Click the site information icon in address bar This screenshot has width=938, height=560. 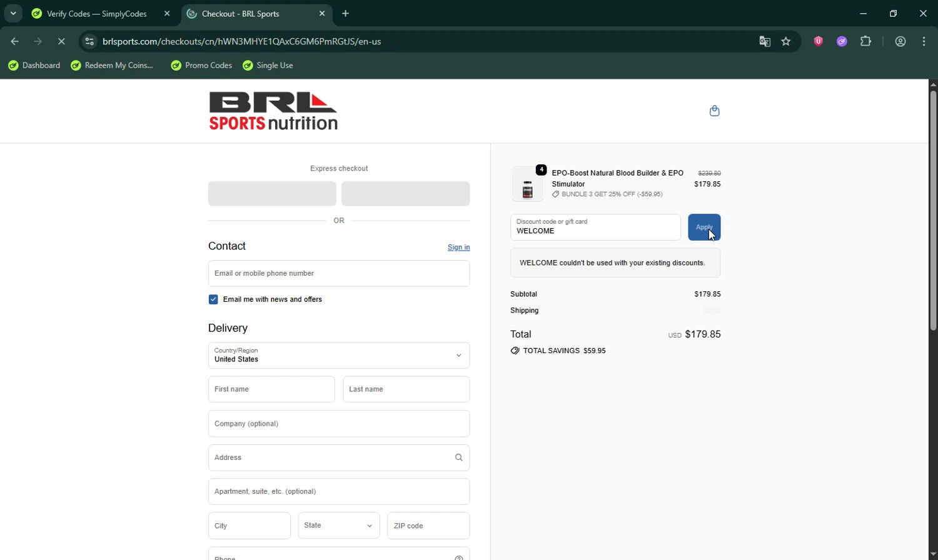point(89,41)
